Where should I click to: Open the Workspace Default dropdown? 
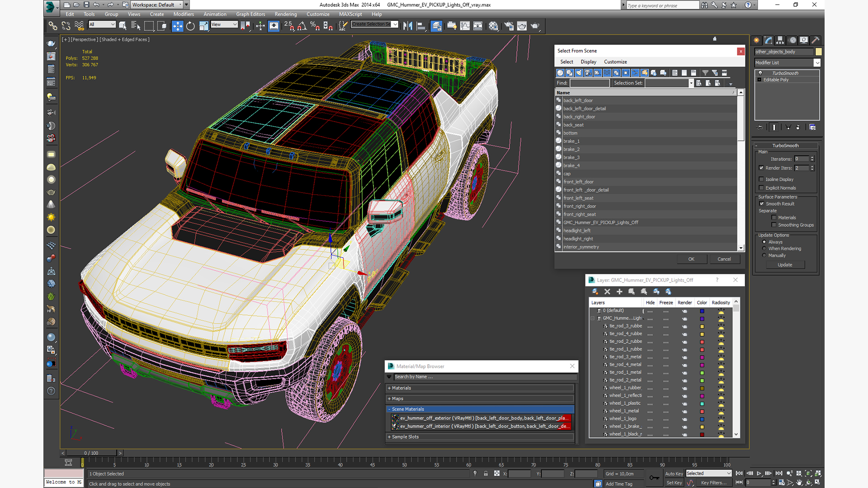click(157, 5)
